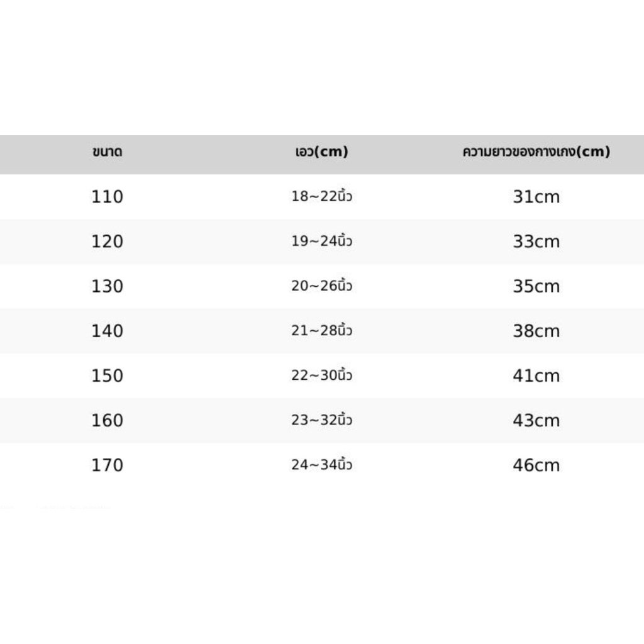Click the 24~34นิ้ว waist cell
This screenshot has height=644, width=644.
click(x=321, y=465)
